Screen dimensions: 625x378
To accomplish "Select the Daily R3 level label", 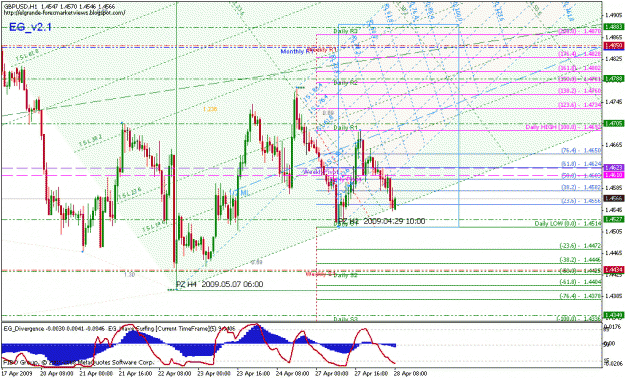I will pyautogui.click(x=345, y=31).
